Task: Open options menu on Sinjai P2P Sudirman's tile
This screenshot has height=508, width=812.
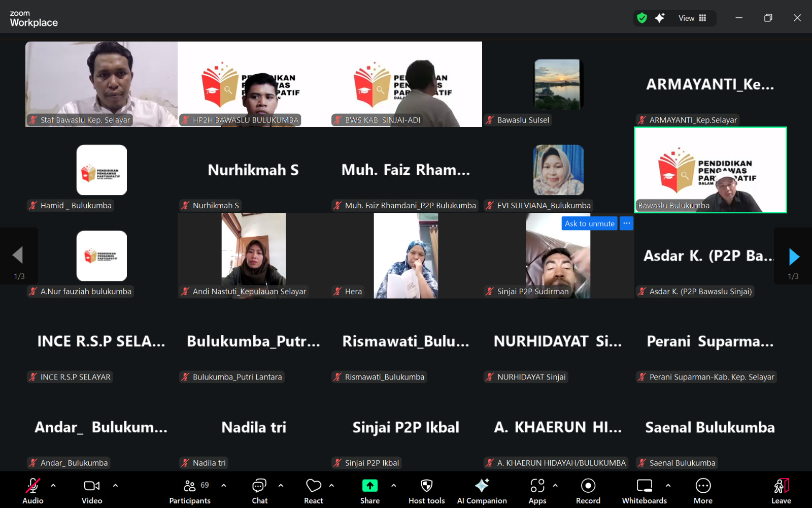Action: coord(627,223)
